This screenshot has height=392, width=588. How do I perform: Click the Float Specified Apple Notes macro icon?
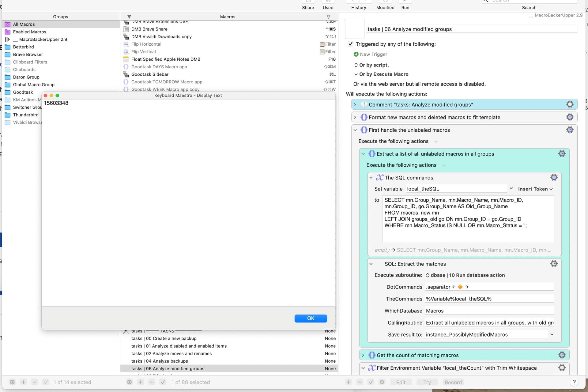tap(126, 59)
